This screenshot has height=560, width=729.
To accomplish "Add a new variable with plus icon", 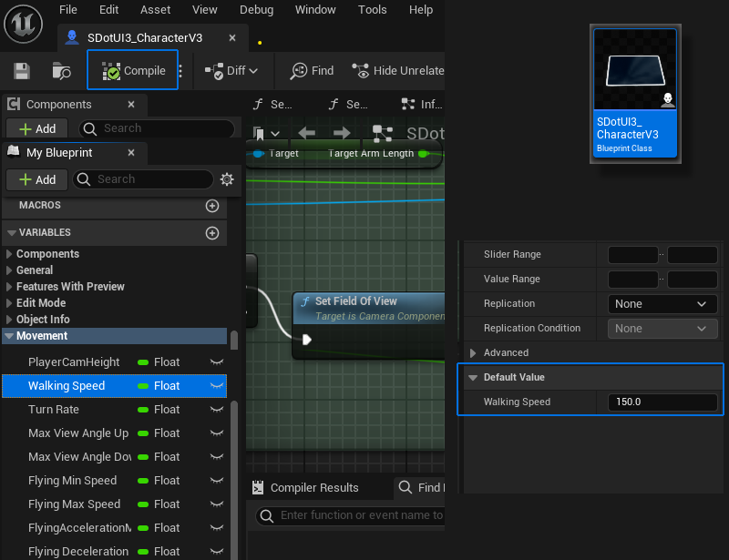I will (x=212, y=233).
